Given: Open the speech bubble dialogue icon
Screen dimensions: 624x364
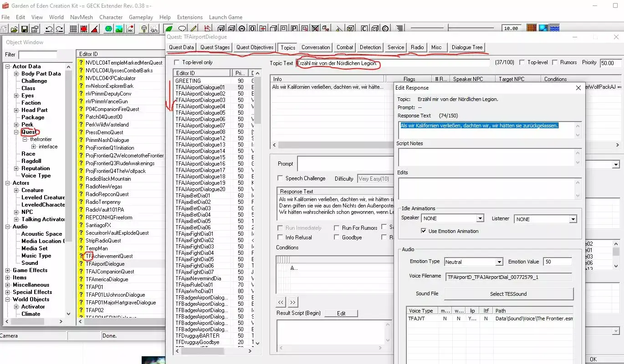Looking at the screenshot, I should tap(182, 29).
